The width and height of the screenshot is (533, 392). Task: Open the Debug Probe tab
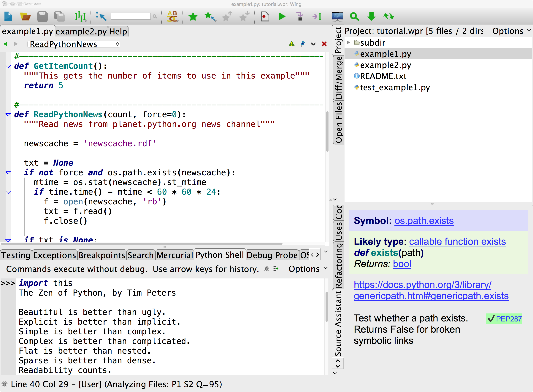tap(272, 255)
